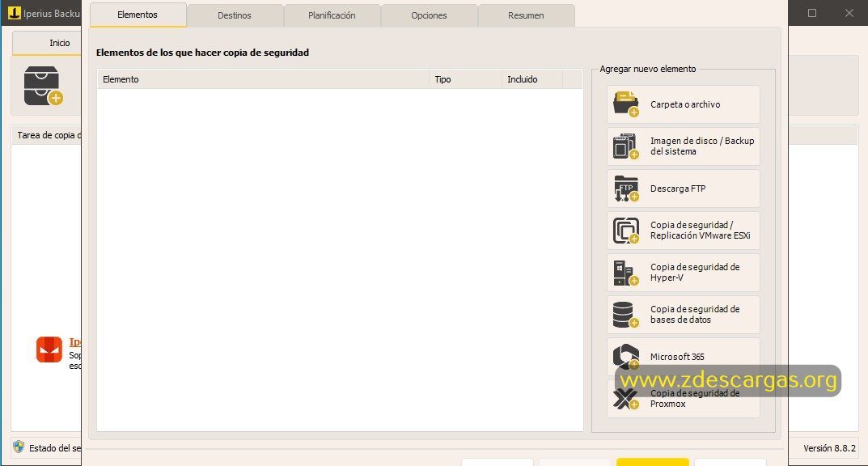Open the Resumen tab
This screenshot has height=466, width=868.
coord(526,15)
